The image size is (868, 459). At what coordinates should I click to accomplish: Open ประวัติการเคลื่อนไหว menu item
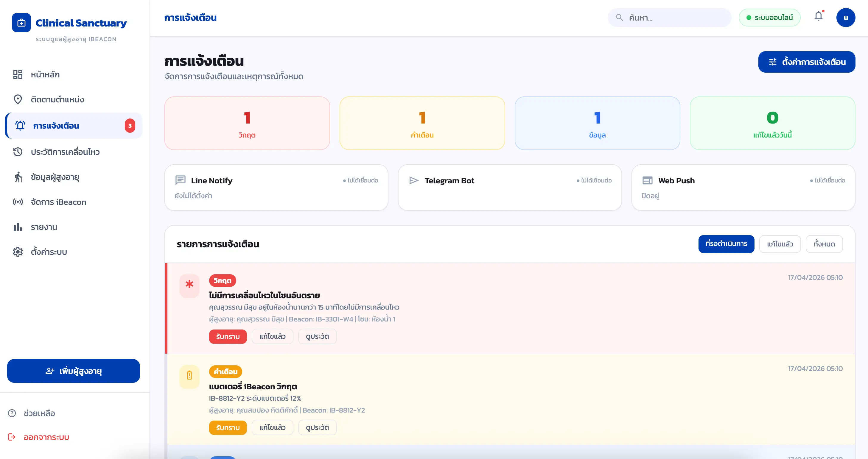pos(74,152)
